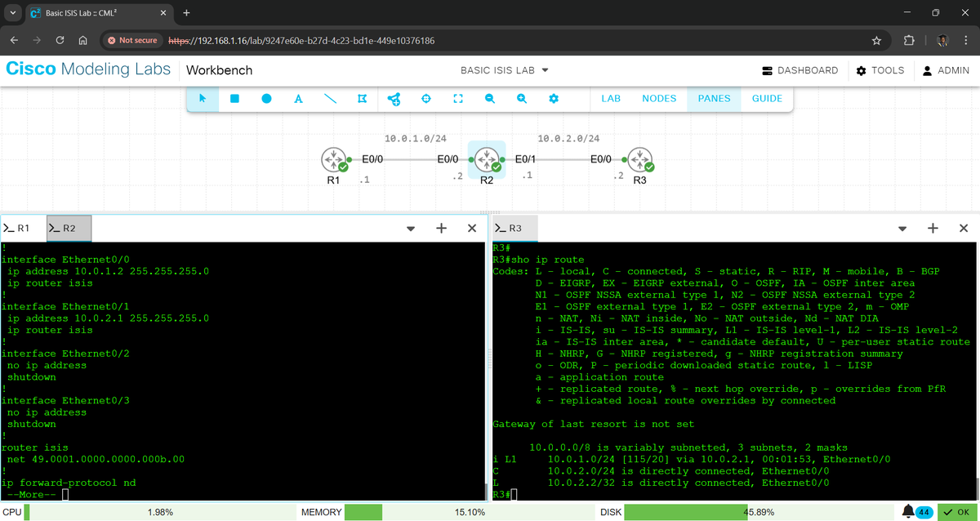Select the ellipse annotation tool
This screenshot has width=980, height=521.
[266, 98]
